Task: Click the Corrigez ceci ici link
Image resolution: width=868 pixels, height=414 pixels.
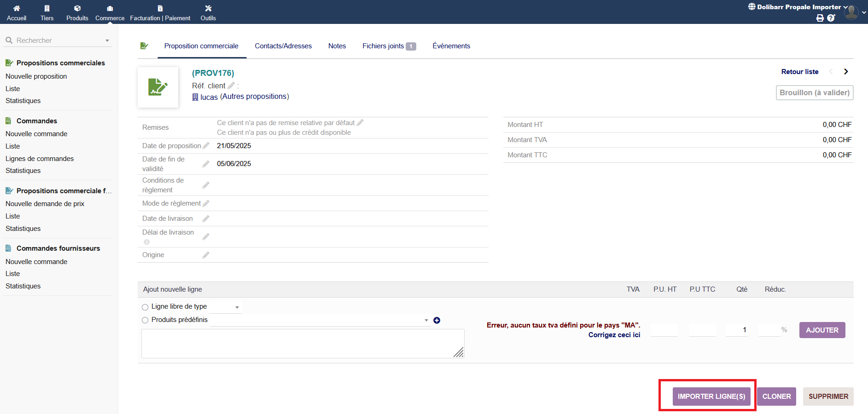Action: click(x=614, y=335)
